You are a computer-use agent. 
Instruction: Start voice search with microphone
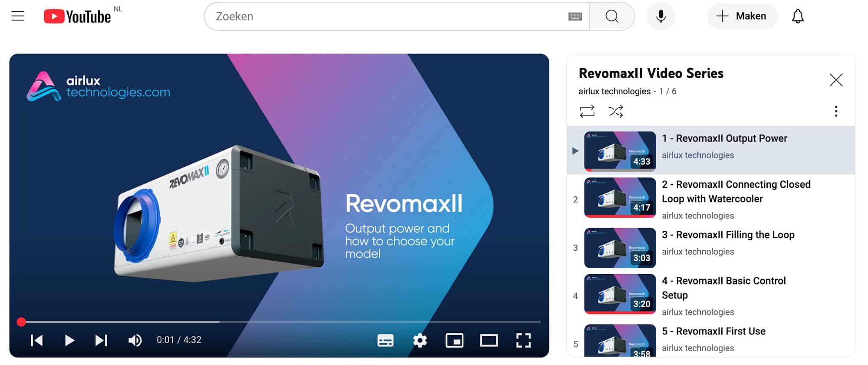coord(661,17)
